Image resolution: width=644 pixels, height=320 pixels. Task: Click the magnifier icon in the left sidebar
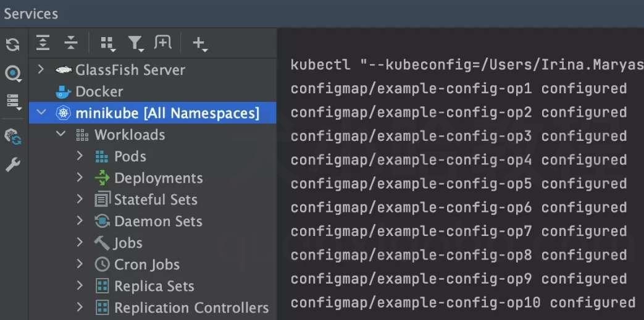pyautogui.click(x=13, y=74)
